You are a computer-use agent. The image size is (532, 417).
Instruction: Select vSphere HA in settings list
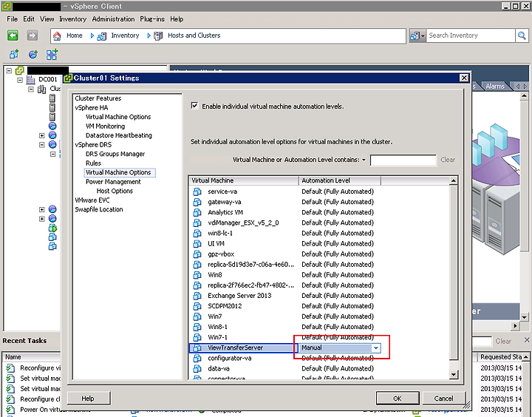coord(92,108)
